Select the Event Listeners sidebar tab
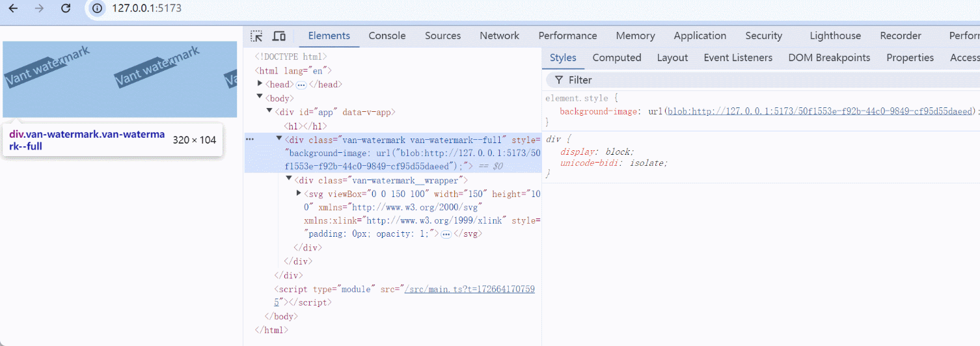980x346 pixels. (x=738, y=58)
